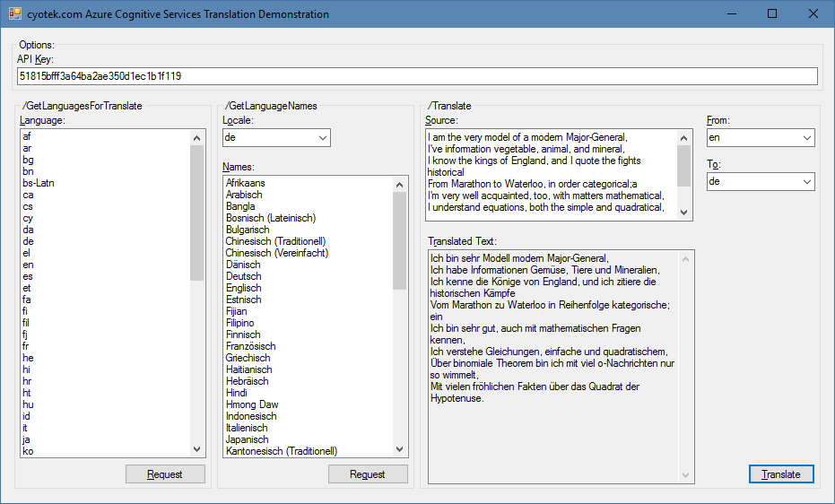Click up arrow of Names list scrollbar

click(400, 185)
